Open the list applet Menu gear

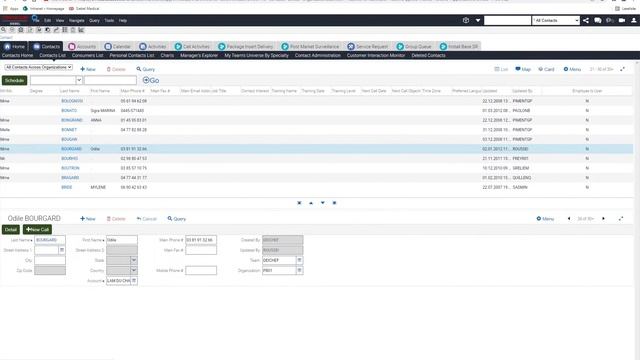tap(572, 69)
